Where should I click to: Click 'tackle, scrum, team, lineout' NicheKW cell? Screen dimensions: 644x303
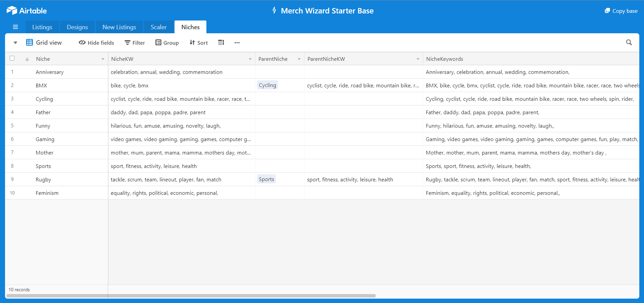(182, 179)
